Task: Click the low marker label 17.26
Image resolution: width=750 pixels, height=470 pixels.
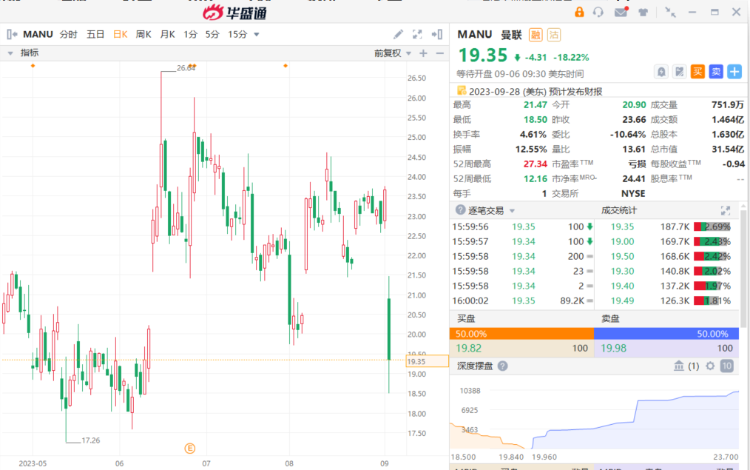Action: pyautogui.click(x=91, y=440)
